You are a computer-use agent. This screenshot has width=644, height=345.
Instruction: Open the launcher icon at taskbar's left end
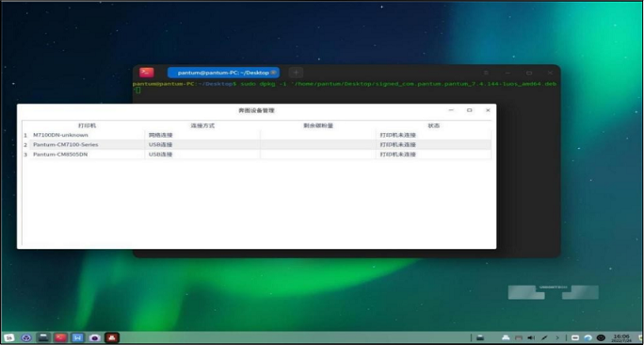pos(8,337)
